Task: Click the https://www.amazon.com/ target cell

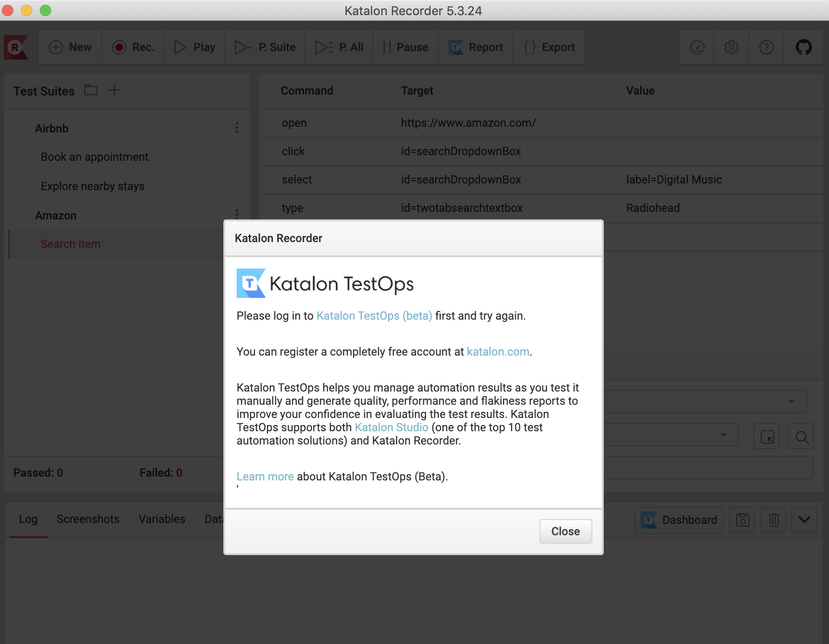Action: [x=468, y=123]
